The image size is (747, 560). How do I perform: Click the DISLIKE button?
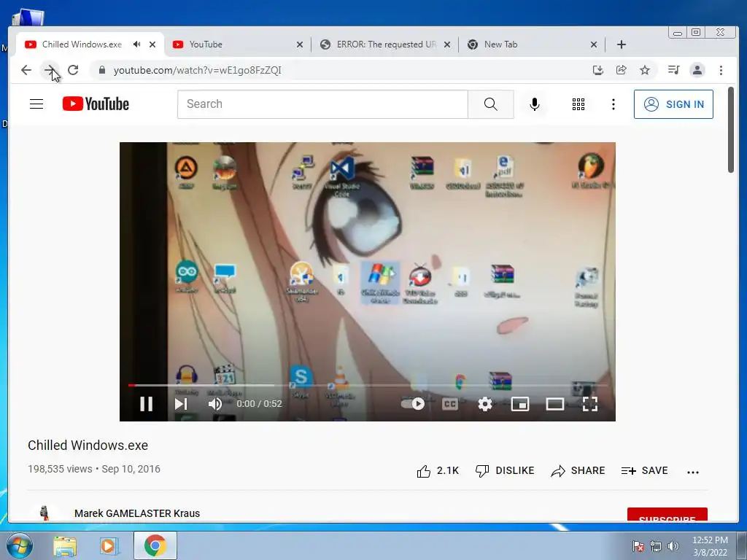click(x=505, y=470)
